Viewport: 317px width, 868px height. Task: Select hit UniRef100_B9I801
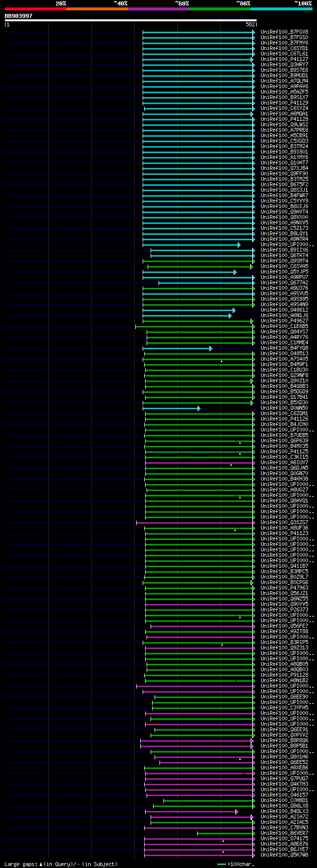284,152
